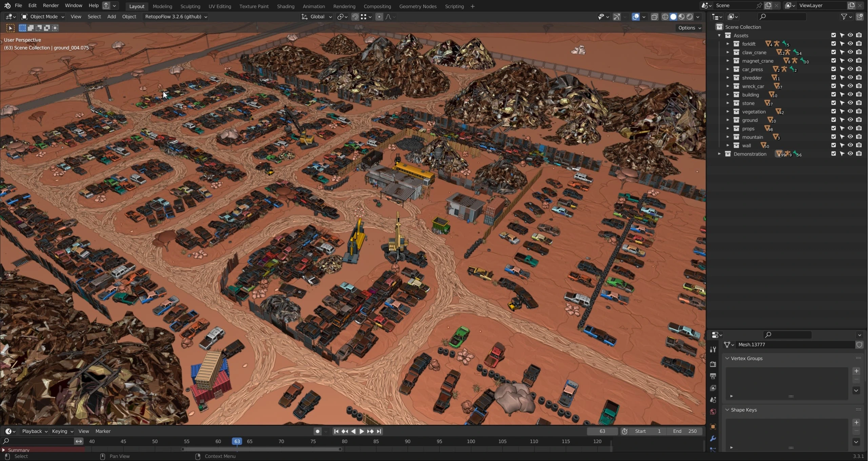
Task: Open the Render menu
Action: click(x=51, y=5)
